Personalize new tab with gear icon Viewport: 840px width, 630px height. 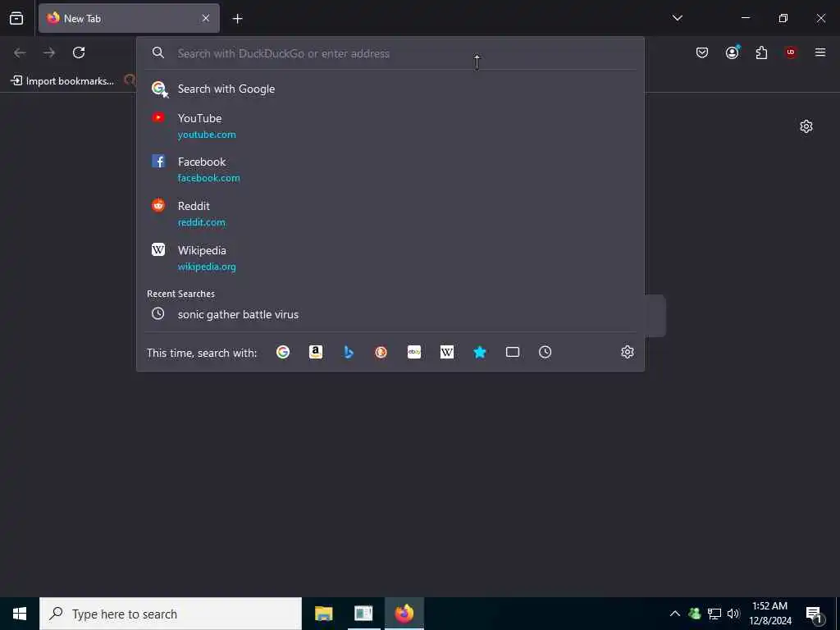pyautogui.click(x=806, y=126)
